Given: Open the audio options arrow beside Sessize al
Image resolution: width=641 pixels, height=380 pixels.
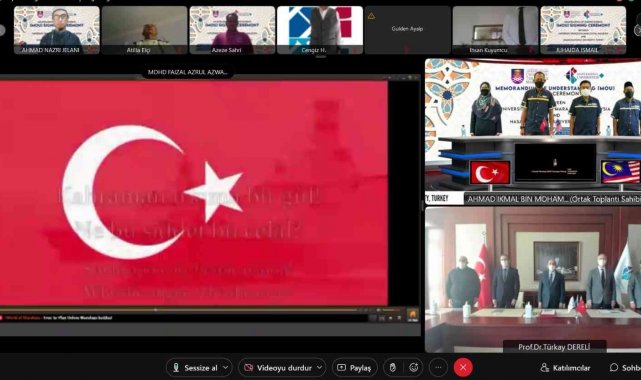Looking at the screenshot, I should pos(225,368).
